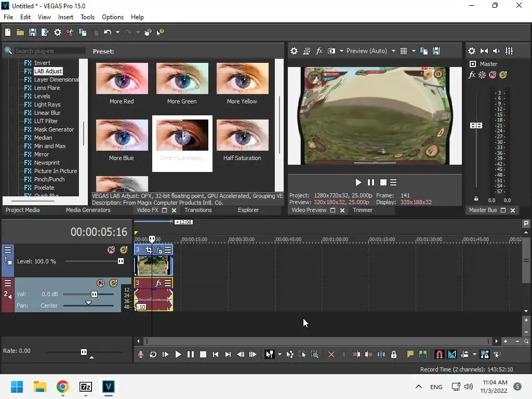Click the playback Rate slider handle
Screen dimensions: 532x399
tap(84, 352)
